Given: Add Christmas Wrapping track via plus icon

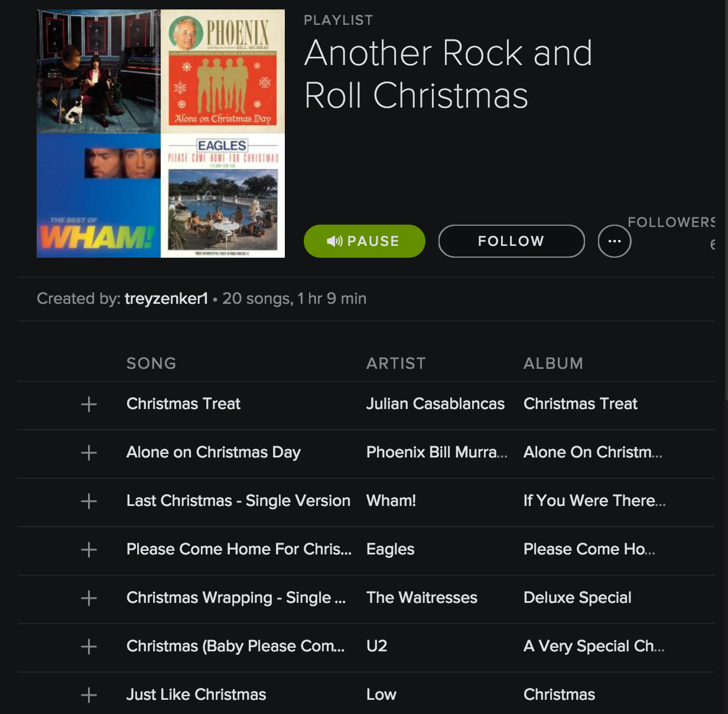Looking at the screenshot, I should tap(89, 598).
